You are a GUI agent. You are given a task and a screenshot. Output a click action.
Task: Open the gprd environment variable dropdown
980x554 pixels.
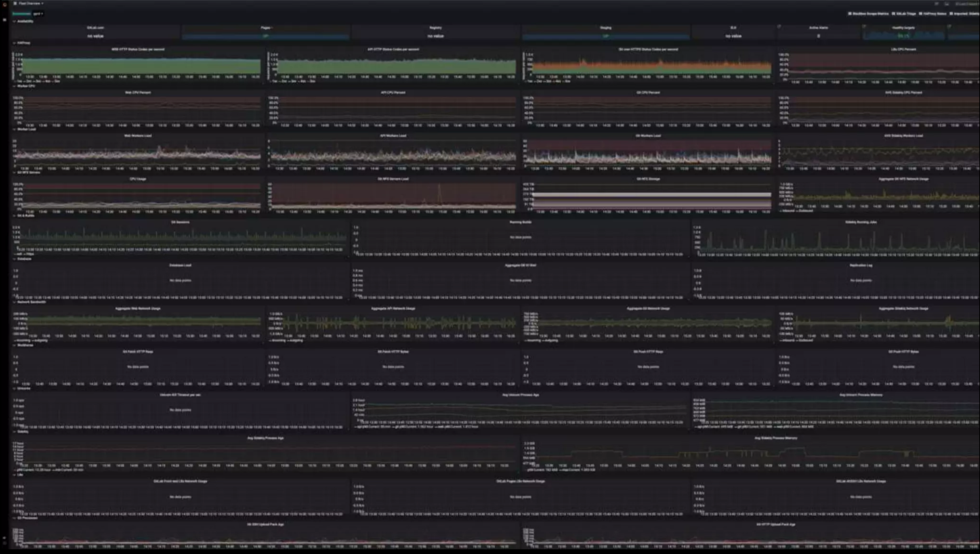(x=38, y=14)
